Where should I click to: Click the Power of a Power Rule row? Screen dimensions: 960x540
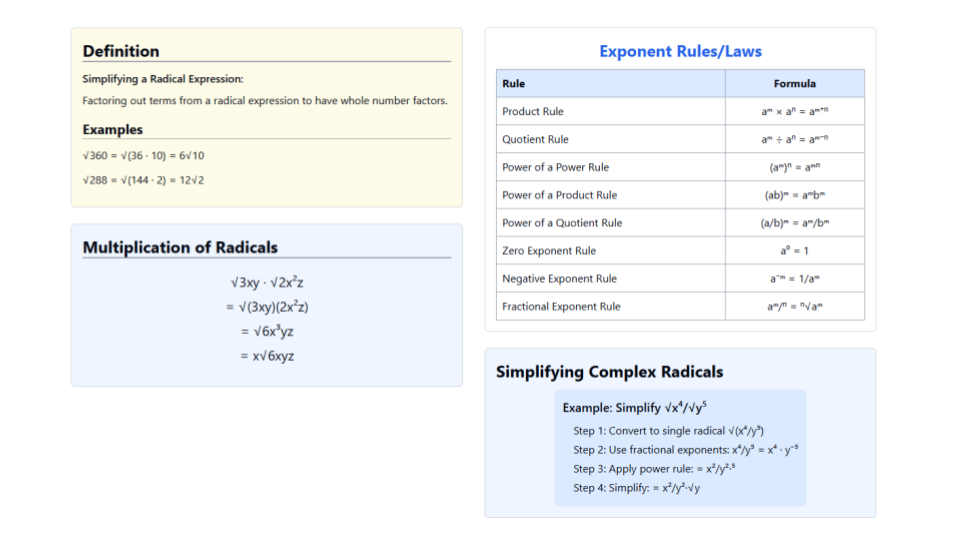click(x=680, y=167)
